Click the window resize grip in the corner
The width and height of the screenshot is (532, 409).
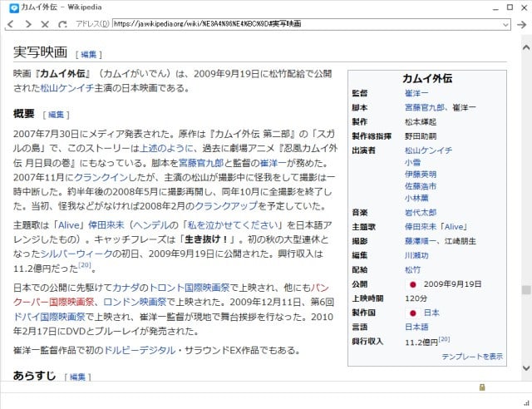[527, 403]
